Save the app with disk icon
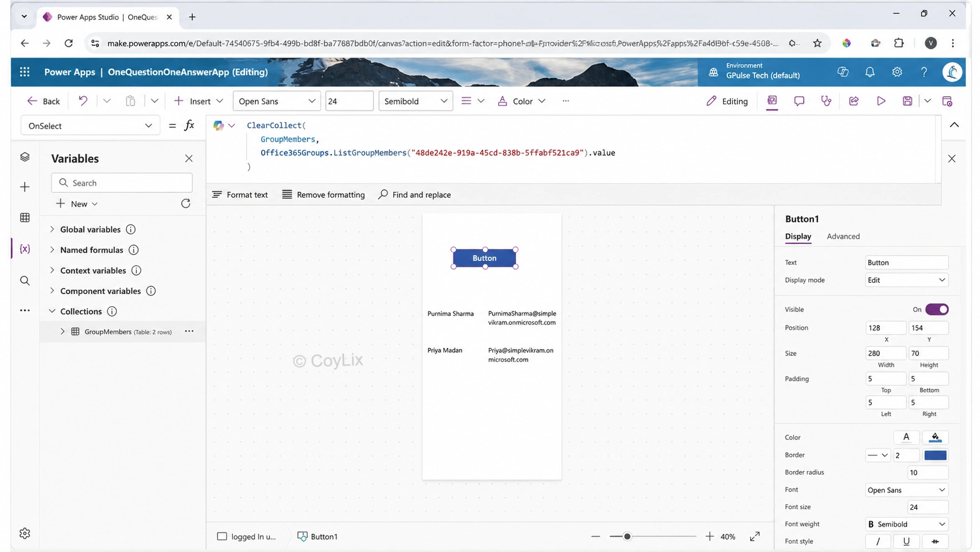 [x=907, y=101]
